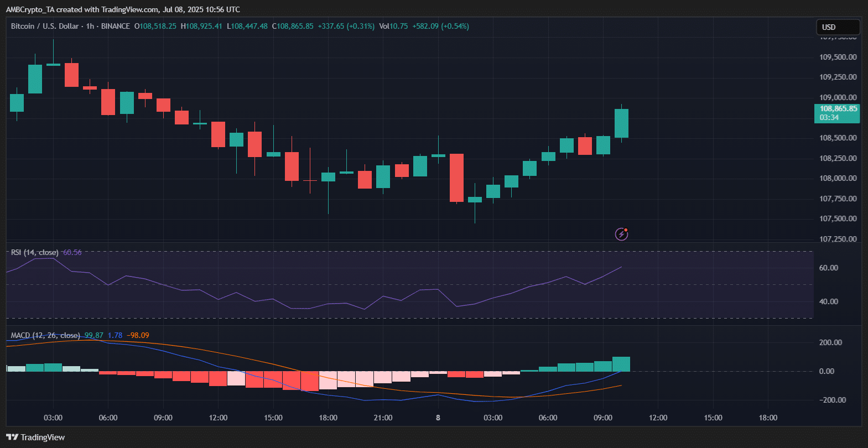Click the MACD line value 1.78
The image size is (868, 448).
click(115, 336)
